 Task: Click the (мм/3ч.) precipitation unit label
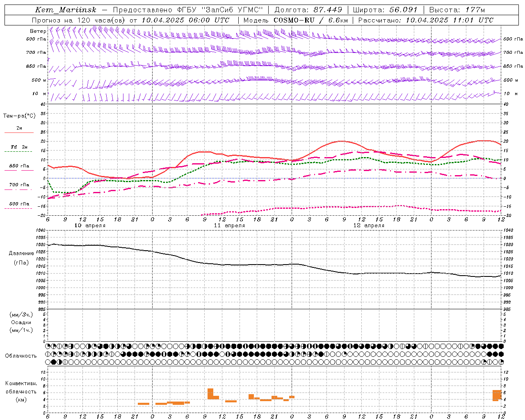click(21, 315)
